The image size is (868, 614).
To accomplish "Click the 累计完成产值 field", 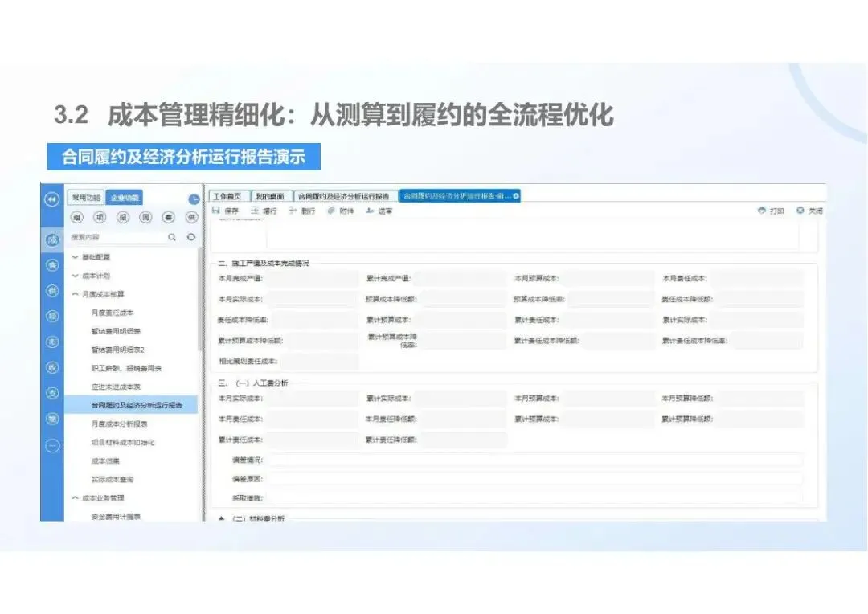I will tap(460, 279).
